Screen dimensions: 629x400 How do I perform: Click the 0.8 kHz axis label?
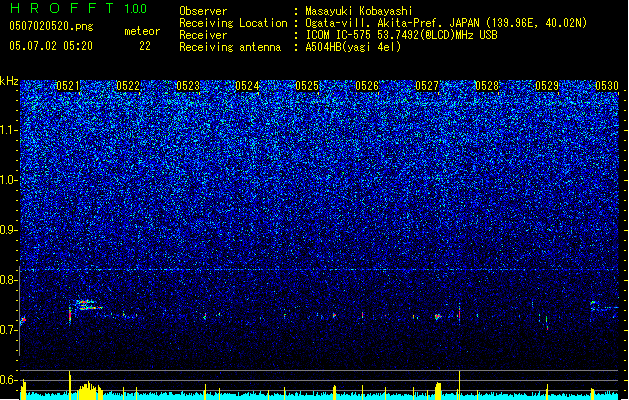9,280
